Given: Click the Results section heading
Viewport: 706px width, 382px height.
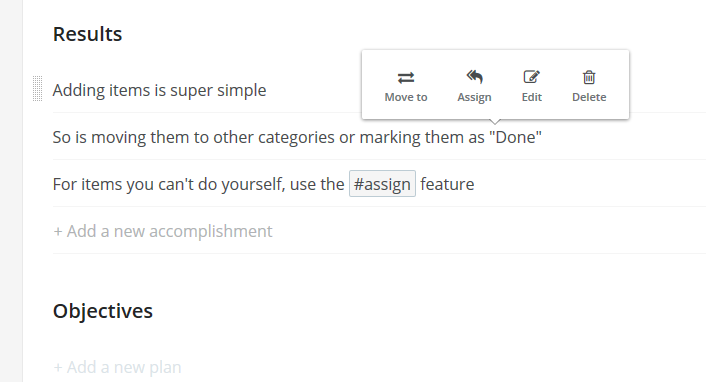Looking at the screenshot, I should [87, 34].
